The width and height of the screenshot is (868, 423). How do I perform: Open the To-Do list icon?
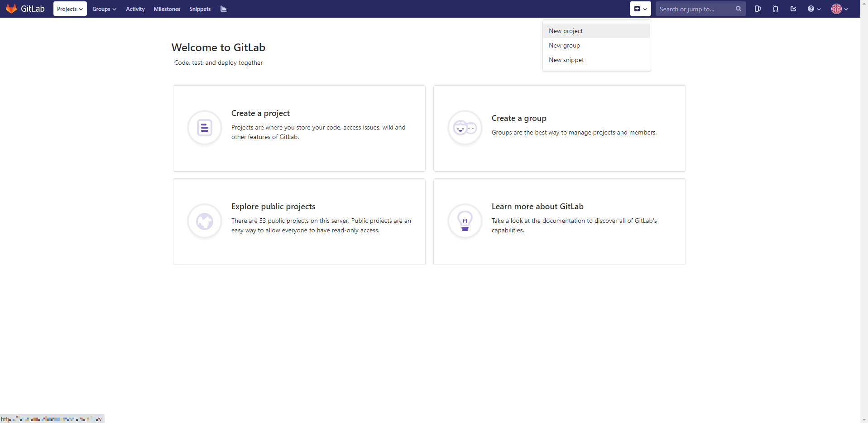[793, 9]
